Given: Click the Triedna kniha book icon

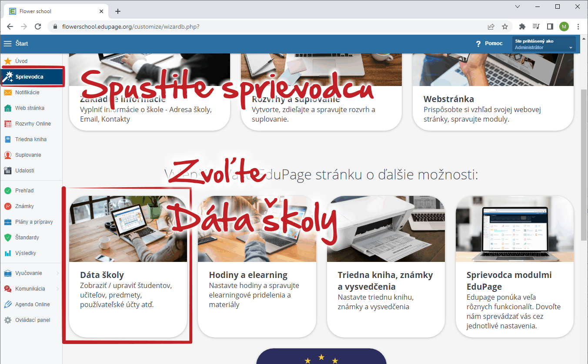Looking at the screenshot, I should click(x=8, y=139).
